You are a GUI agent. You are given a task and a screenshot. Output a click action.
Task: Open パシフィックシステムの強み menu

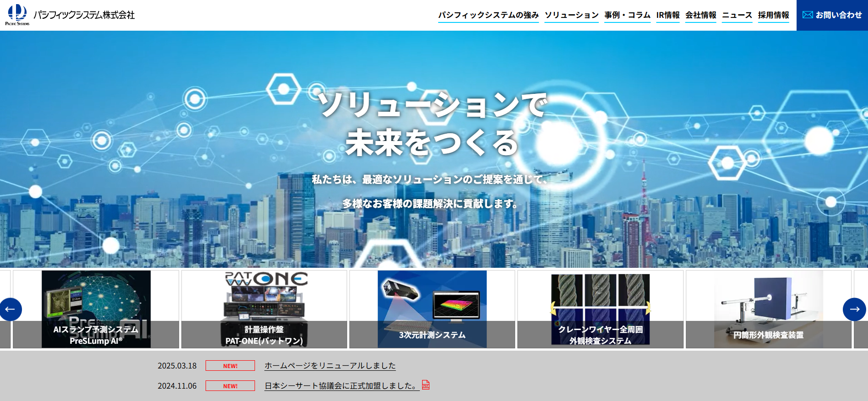click(488, 15)
